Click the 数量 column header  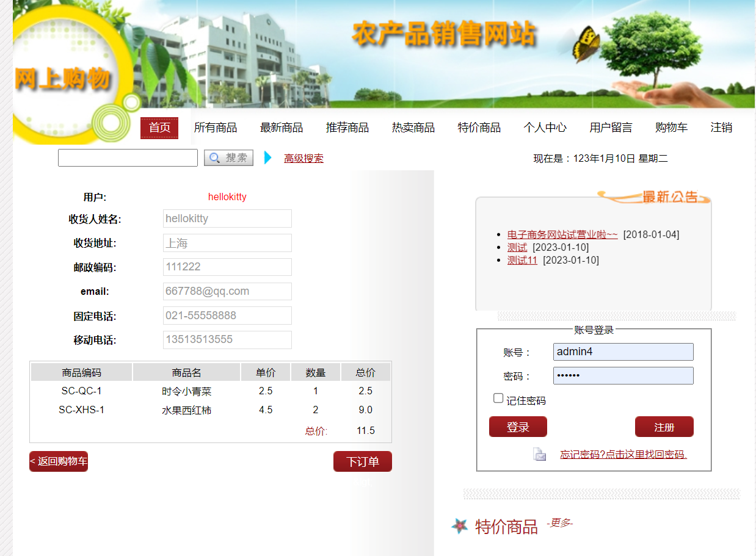tap(316, 372)
